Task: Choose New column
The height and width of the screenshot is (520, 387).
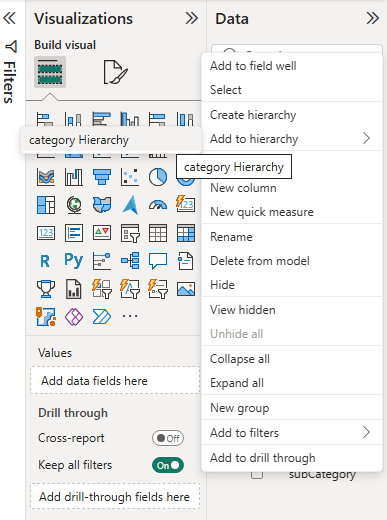Action: pos(292,188)
